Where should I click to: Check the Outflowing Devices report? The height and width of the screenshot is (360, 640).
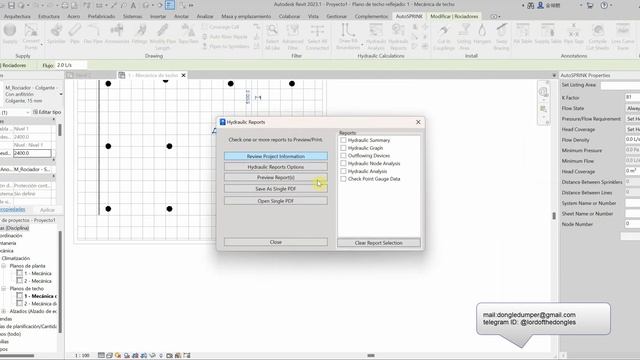click(343, 156)
